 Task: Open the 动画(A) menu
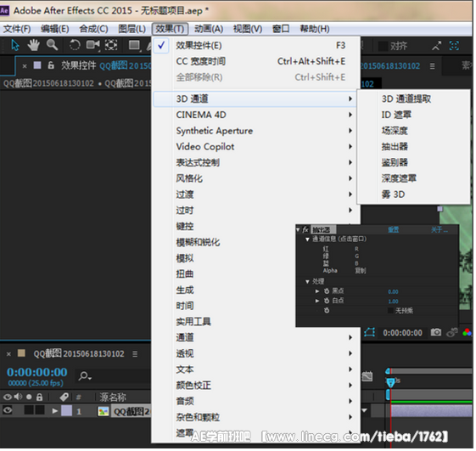pos(209,29)
